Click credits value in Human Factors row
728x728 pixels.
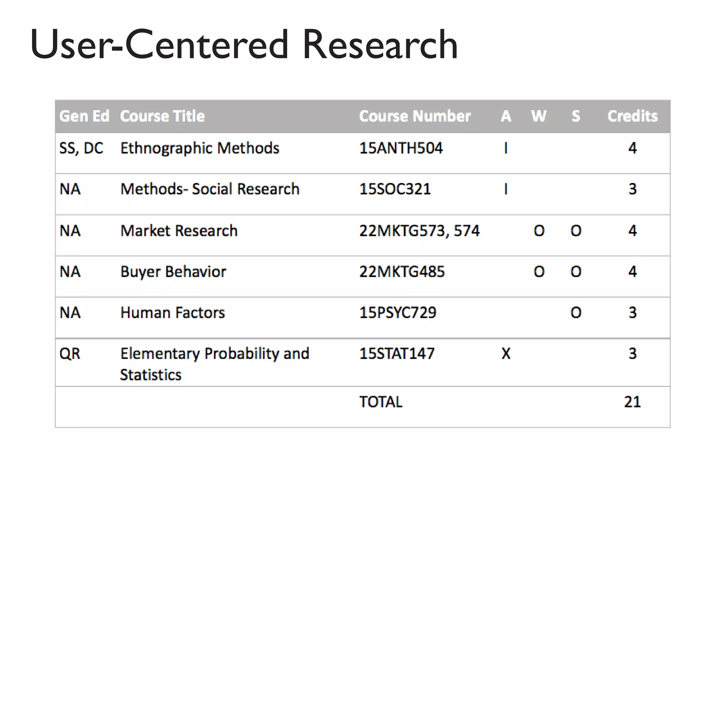(633, 313)
